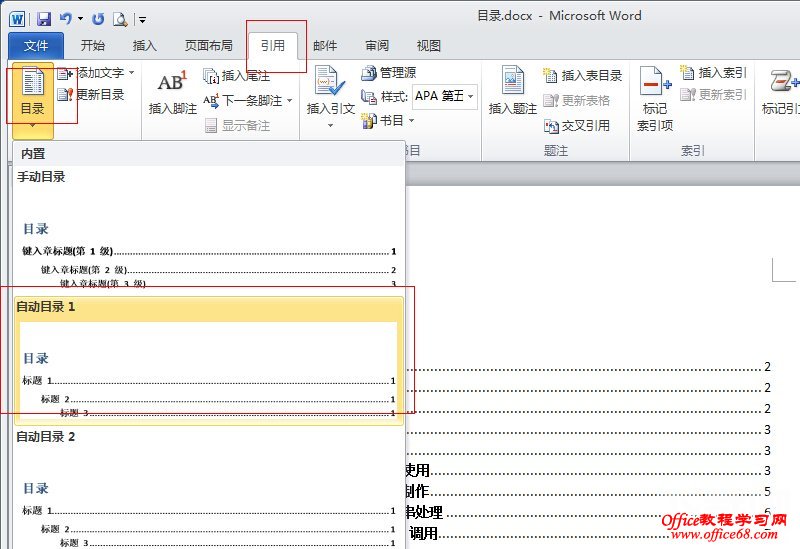This screenshot has width=800, height=549.
Task: Click 更新索引 button
Action: pyautogui.click(x=713, y=94)
